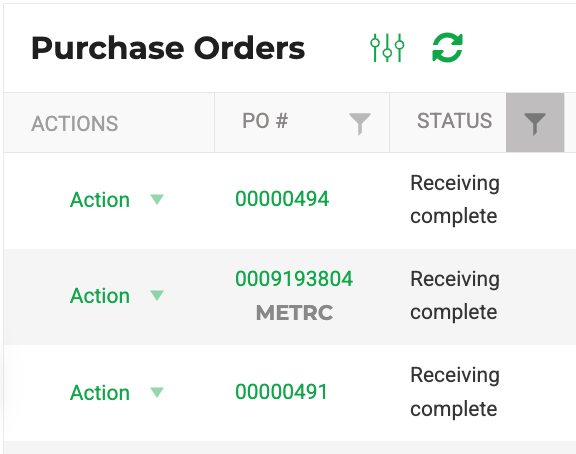Open the column settings sliders icon
The height and width of the screenshot is (454, 576).
pos(387,48)
